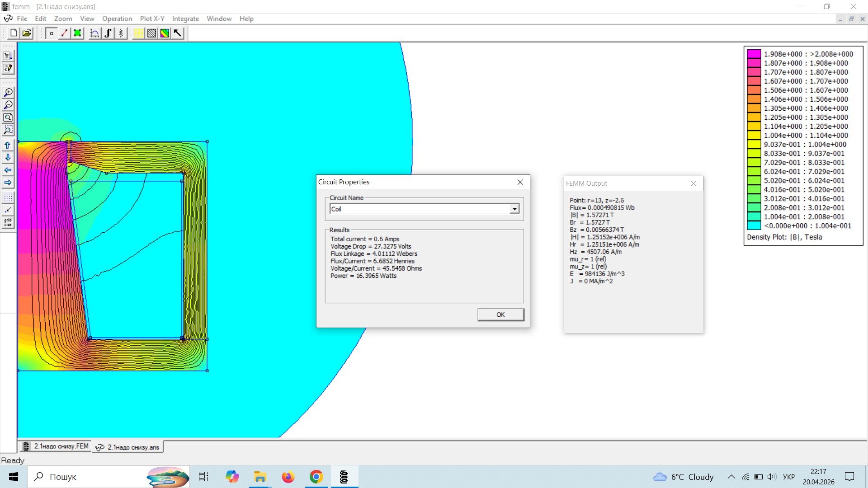Open the rainbow density plot settings

[165, 33]
